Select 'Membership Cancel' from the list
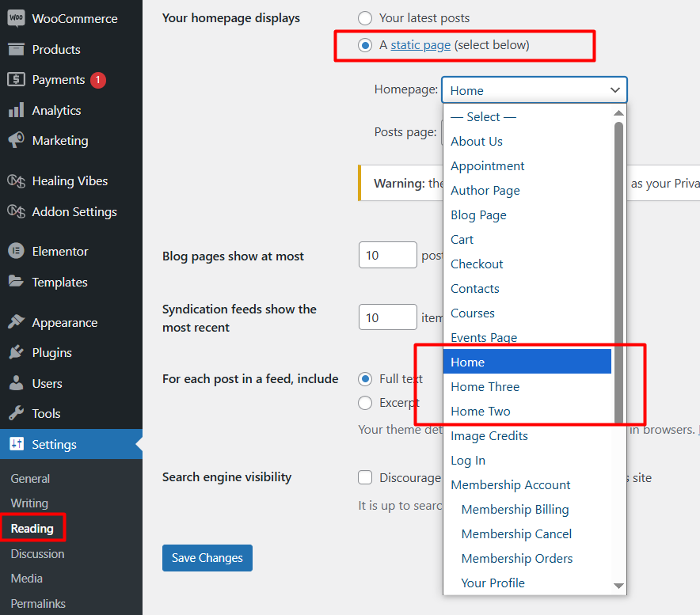700x615 pixels. (527, 533)
